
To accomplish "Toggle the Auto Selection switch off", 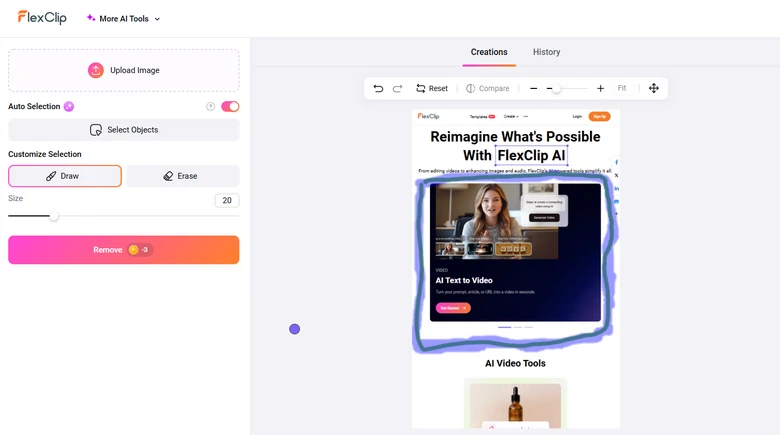I will pos(230,106).
